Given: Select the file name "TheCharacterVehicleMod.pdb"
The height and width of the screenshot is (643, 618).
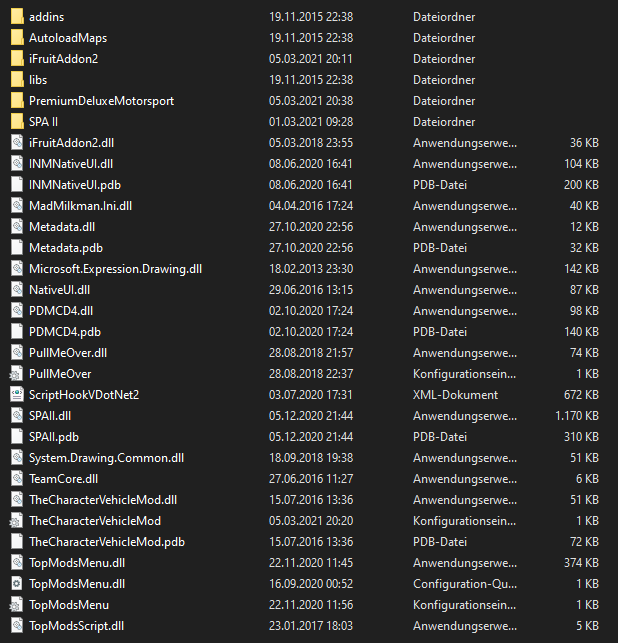Looking at the screenshot, I should [x=107, y=542].
